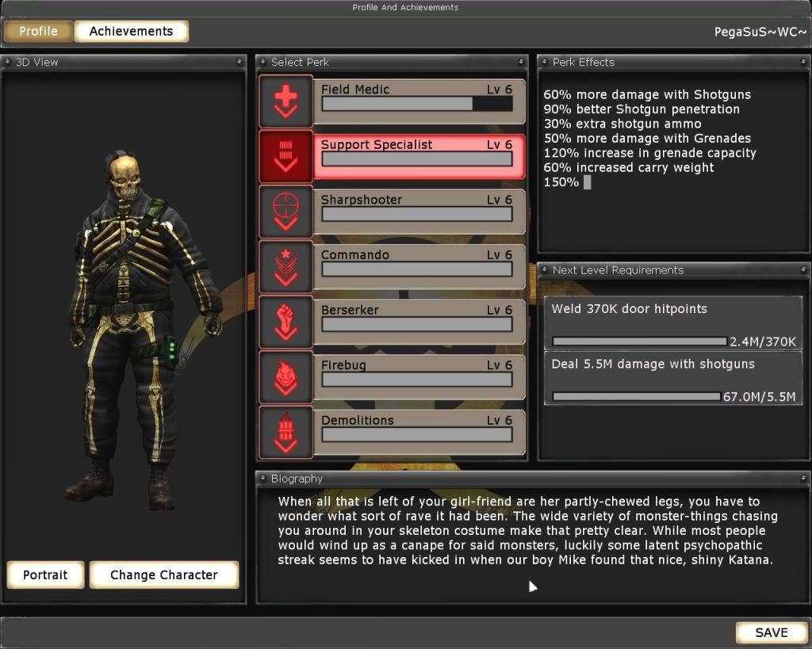Toggle the Next Level Requirements panel
This screenshot has width=812, height=649.
click(803, 269)
